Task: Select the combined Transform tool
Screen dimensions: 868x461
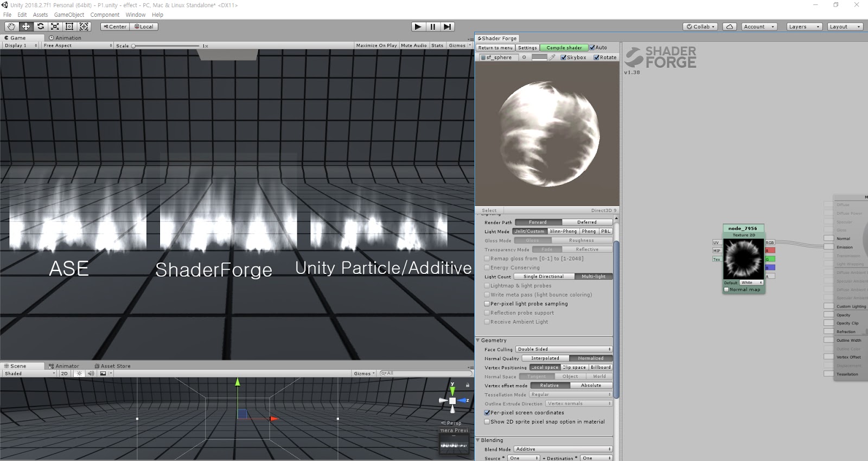Action: tap(84, 27)
